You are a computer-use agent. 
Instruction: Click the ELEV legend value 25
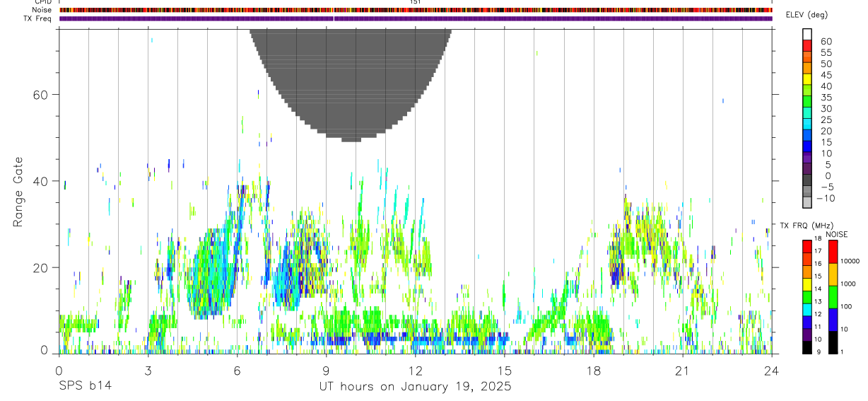point(826,120)
